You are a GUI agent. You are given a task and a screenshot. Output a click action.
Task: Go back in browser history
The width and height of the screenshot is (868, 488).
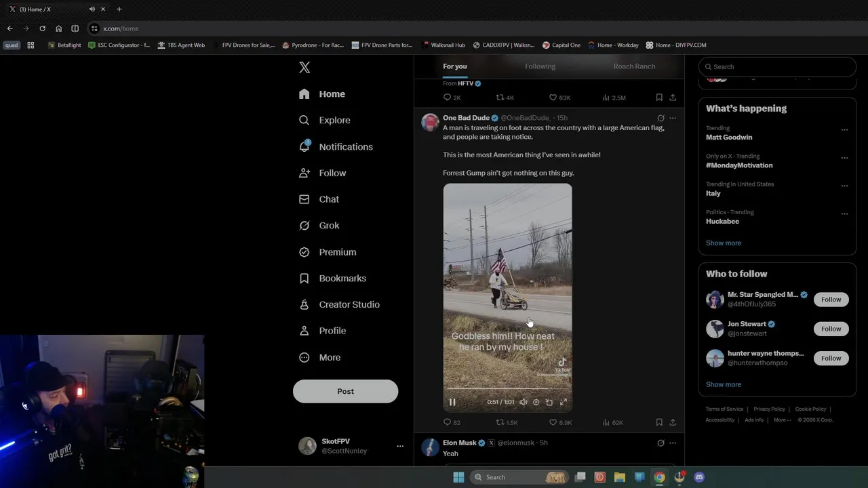click(x=9, y=28)
